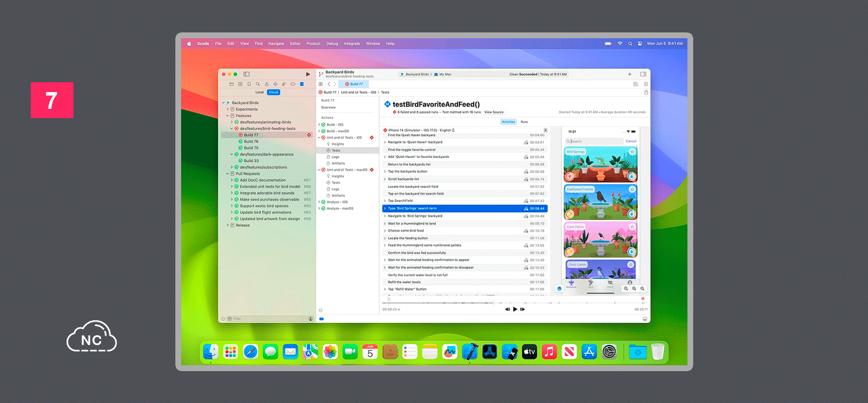Open the Issue navigator warning icon

(x=267, y=84)
